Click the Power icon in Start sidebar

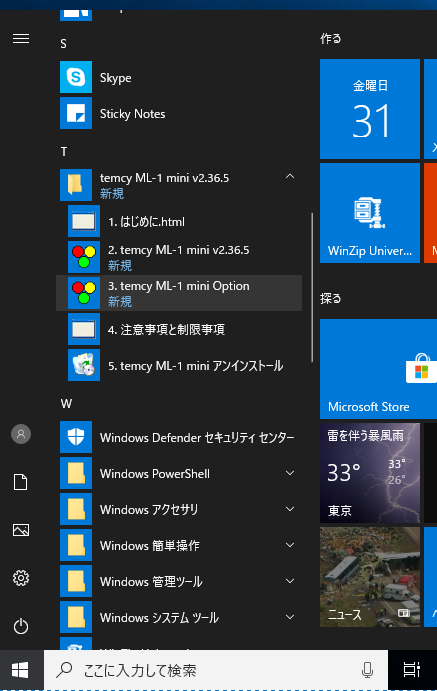click(x=21, y=626)
